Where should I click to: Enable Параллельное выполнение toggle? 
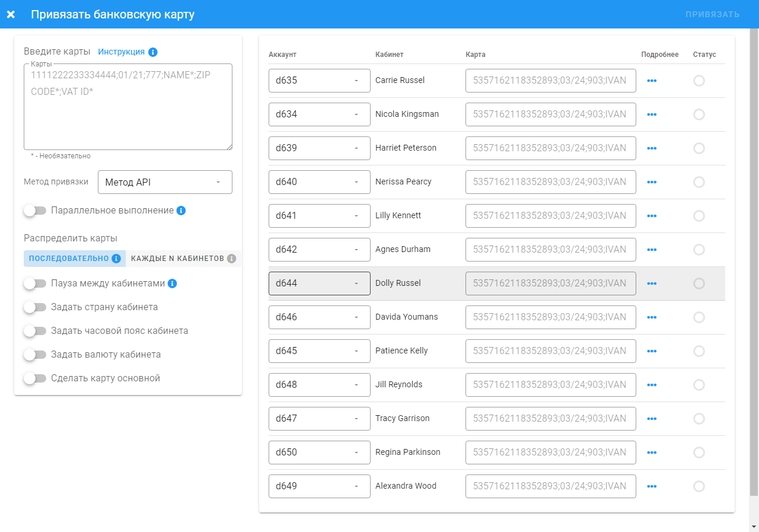pyautogui.click(x=35, y=211)
